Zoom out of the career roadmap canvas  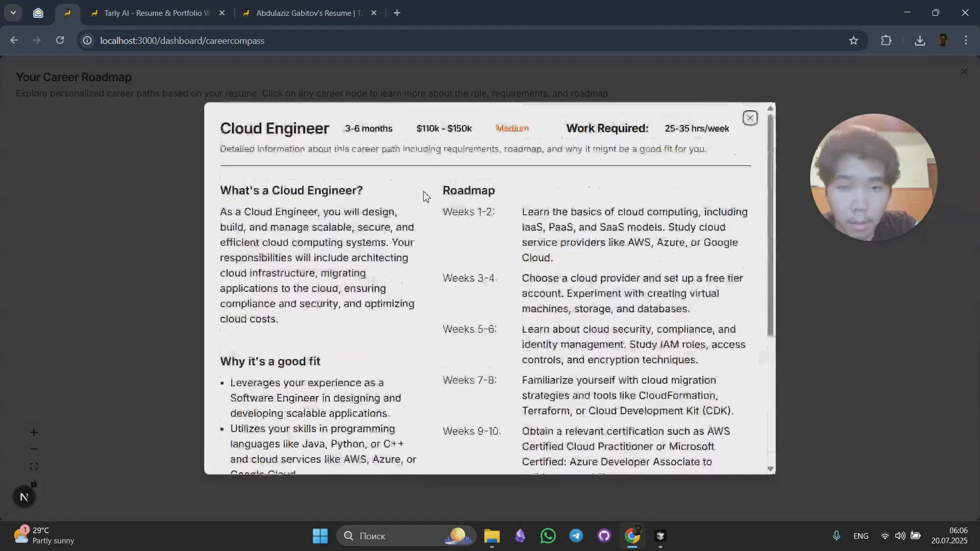pyautogui.click(x=34, y=449)
